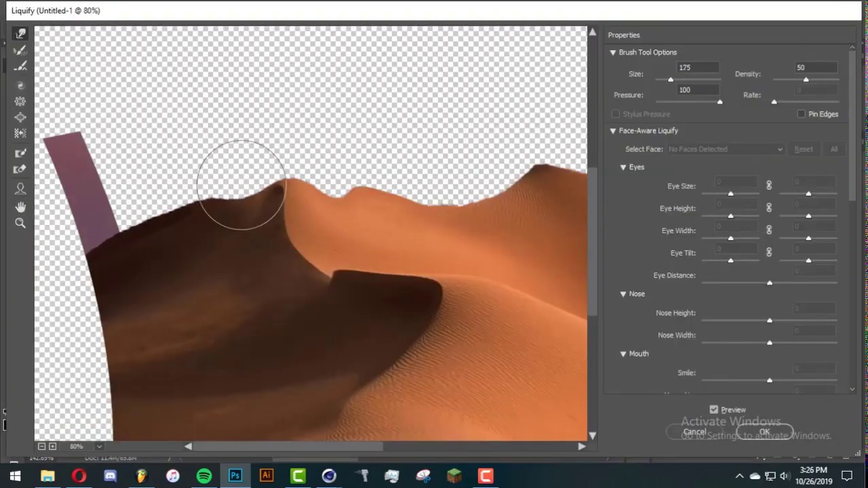
Task: Click the zoom out minus button
Action: coord(41,446)
